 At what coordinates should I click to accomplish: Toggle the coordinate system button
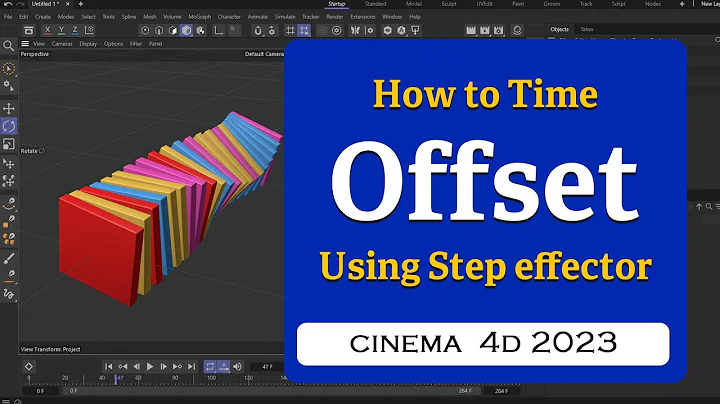(x=90, y=30)
